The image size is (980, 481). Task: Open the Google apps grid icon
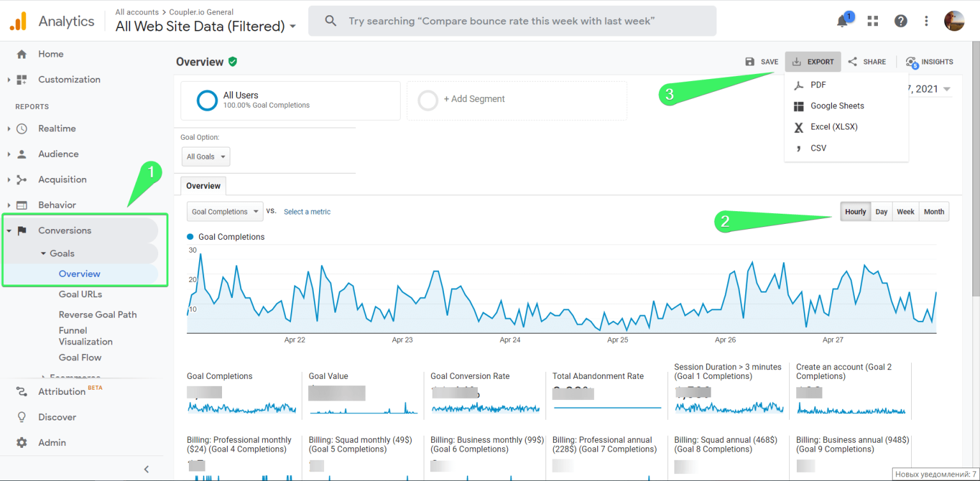pyautogui.click(x=872, y=20)
